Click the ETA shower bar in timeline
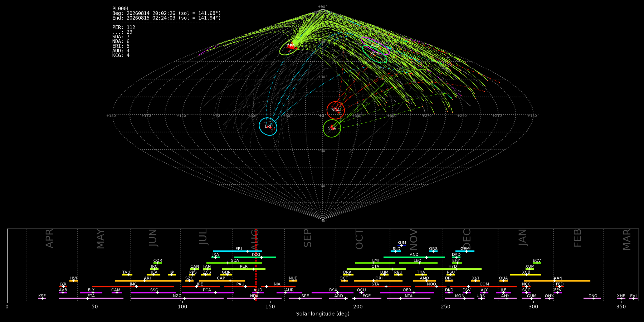This screenshot has width=644, height=322. coord(91,298)
